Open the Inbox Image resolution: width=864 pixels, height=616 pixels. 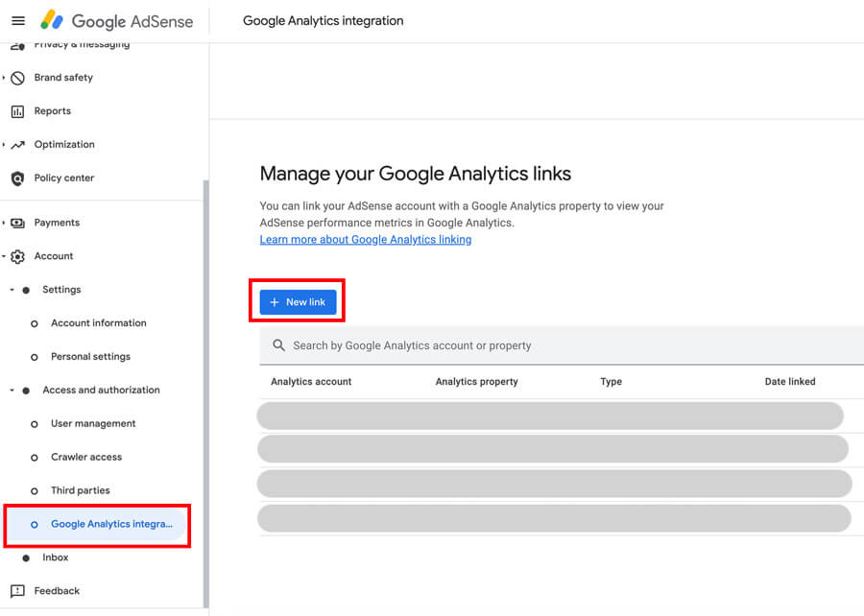(55, 557)
